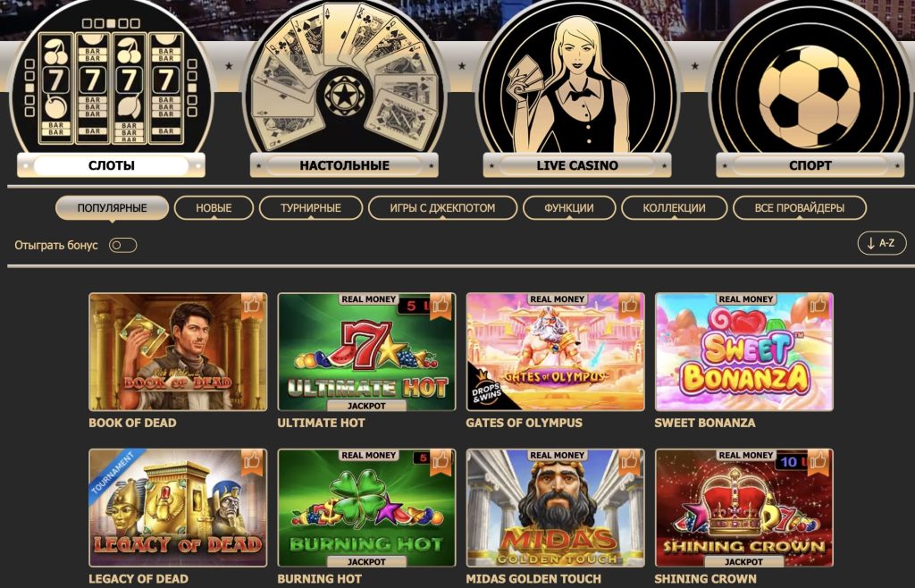This screenshot has height=588, width=915.
Task: Click the Live Casino label button
Action: point(577,165)
